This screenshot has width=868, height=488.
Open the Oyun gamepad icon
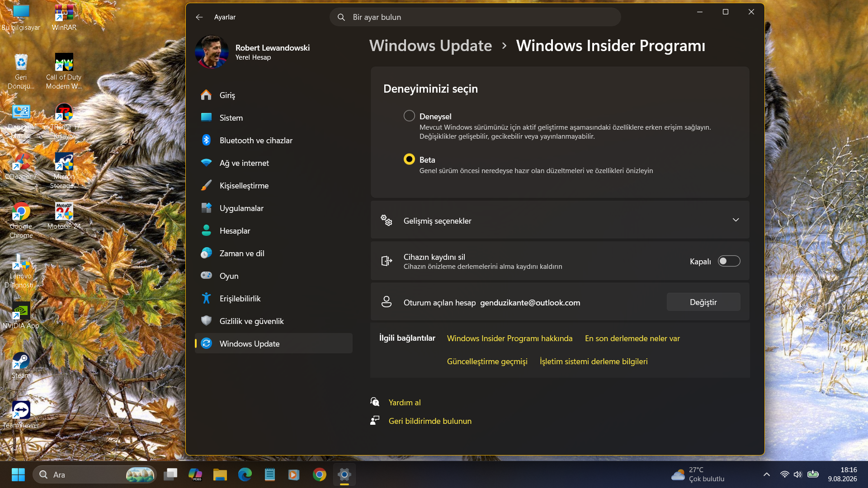206,276
